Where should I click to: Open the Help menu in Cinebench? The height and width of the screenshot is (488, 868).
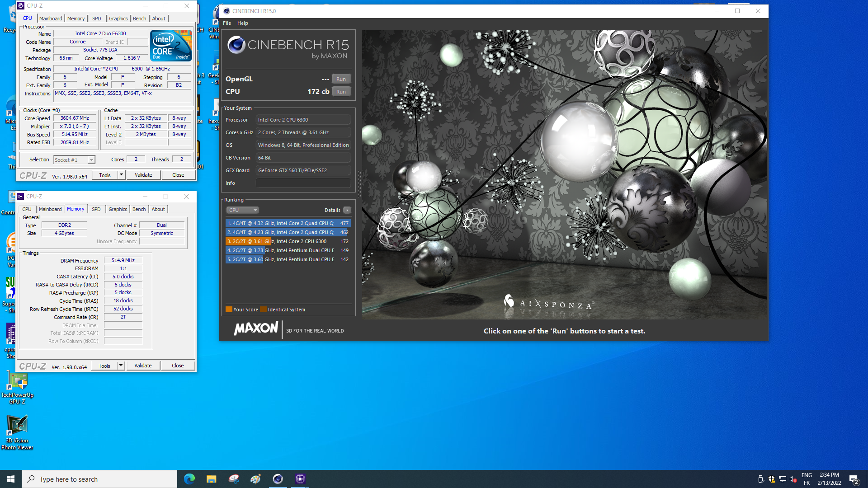243,23
